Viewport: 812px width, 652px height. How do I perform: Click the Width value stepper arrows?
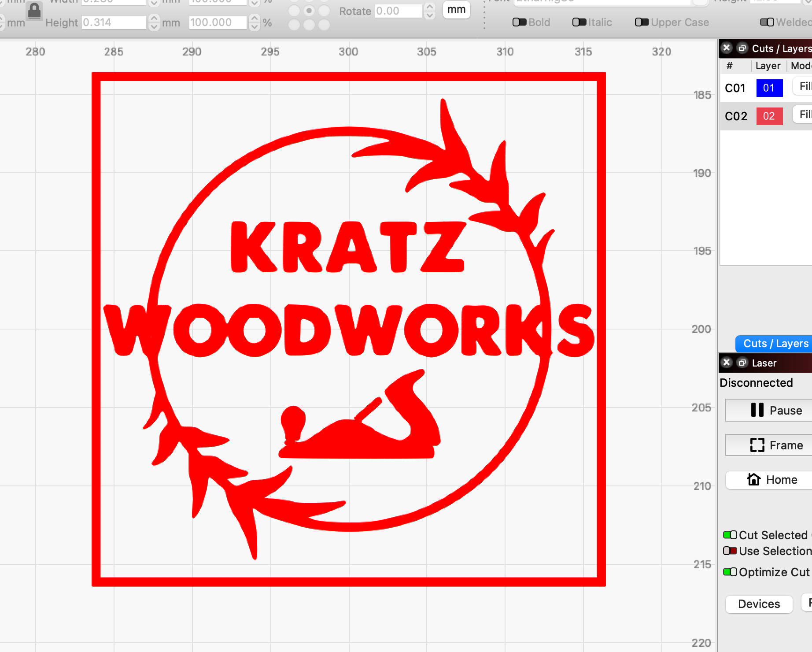click(154, 2)
